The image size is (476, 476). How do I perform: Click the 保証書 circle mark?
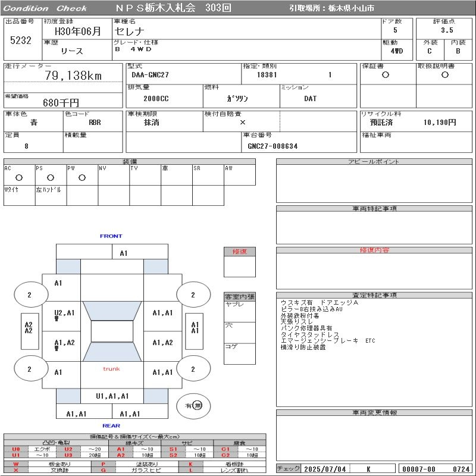pos(386,75)
